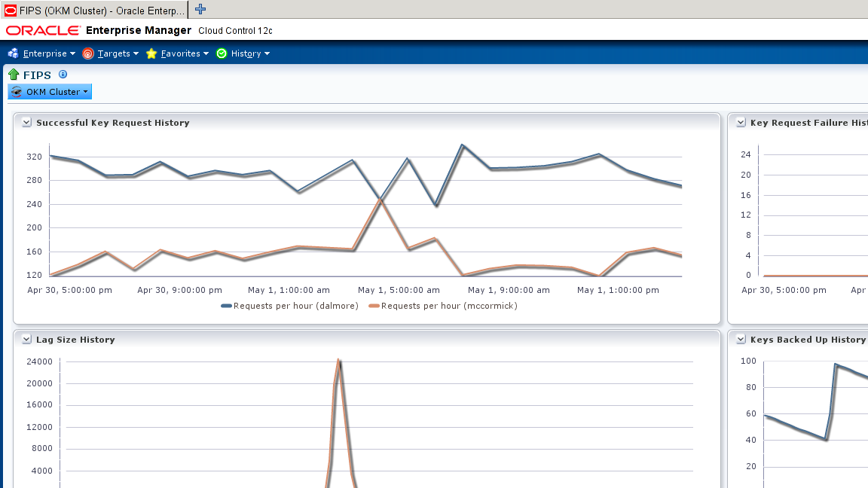868x488 pixels.
Task: Click x-axis label May 1, 5:00:00 am
Action: coord(399,290)
